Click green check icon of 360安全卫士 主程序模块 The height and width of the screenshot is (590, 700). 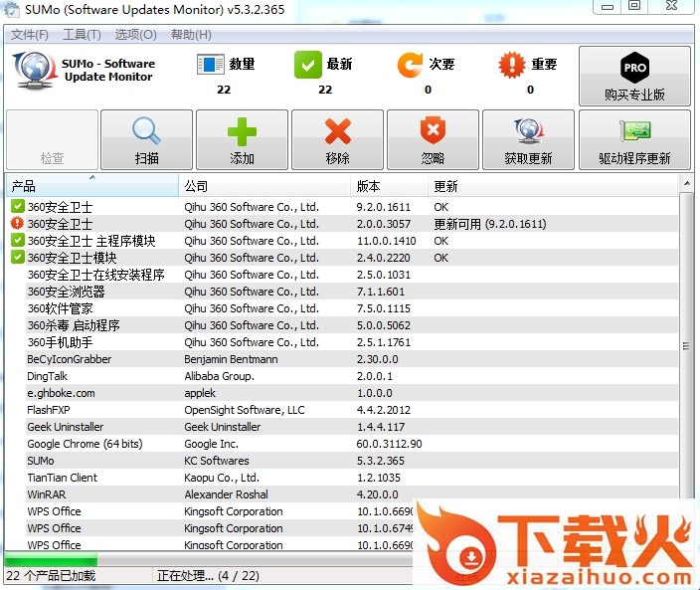[x=18, y=240]
